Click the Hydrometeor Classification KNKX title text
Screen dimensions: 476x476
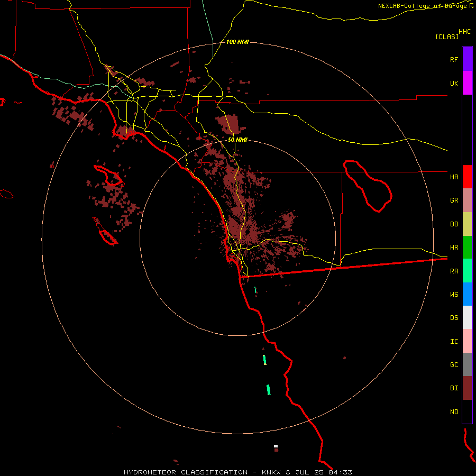coord(237,472)
